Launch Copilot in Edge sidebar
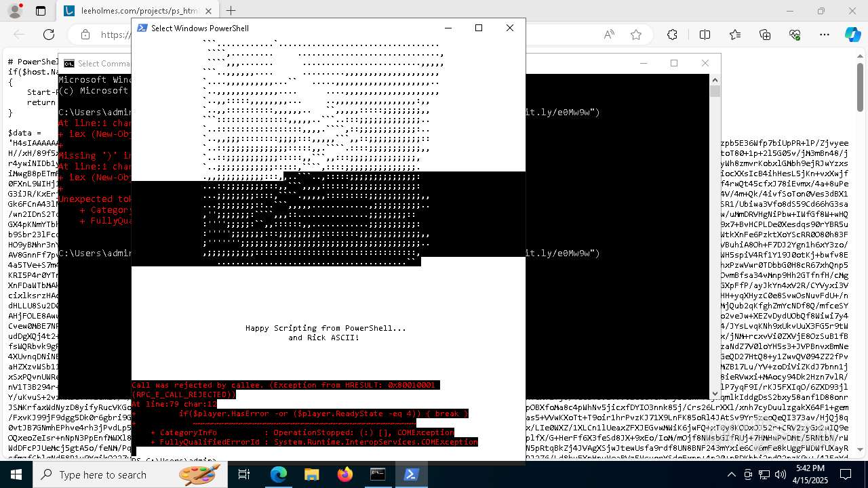The width and height of the screenshot is (868, 488). [852, 35]
